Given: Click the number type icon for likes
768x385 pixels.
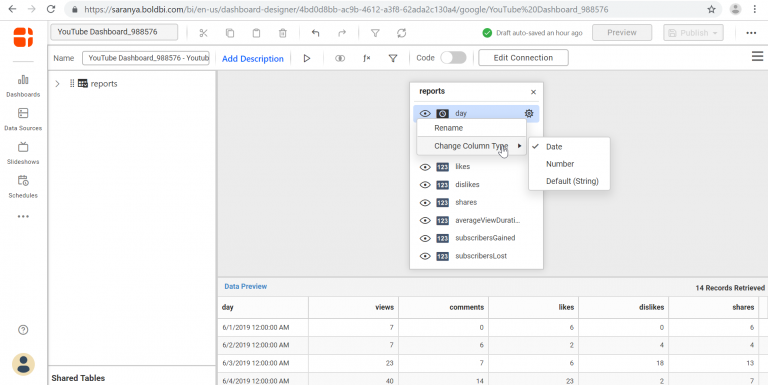Looking at the screenshot, I should (442, 167).
